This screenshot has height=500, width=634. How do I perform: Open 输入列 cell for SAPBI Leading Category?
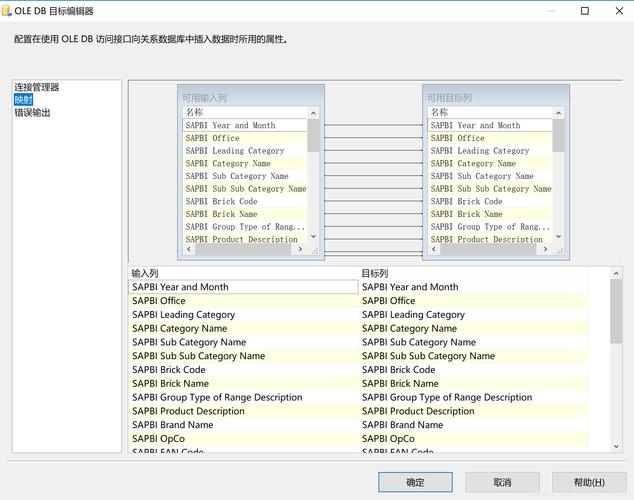[x=244, y=314]
